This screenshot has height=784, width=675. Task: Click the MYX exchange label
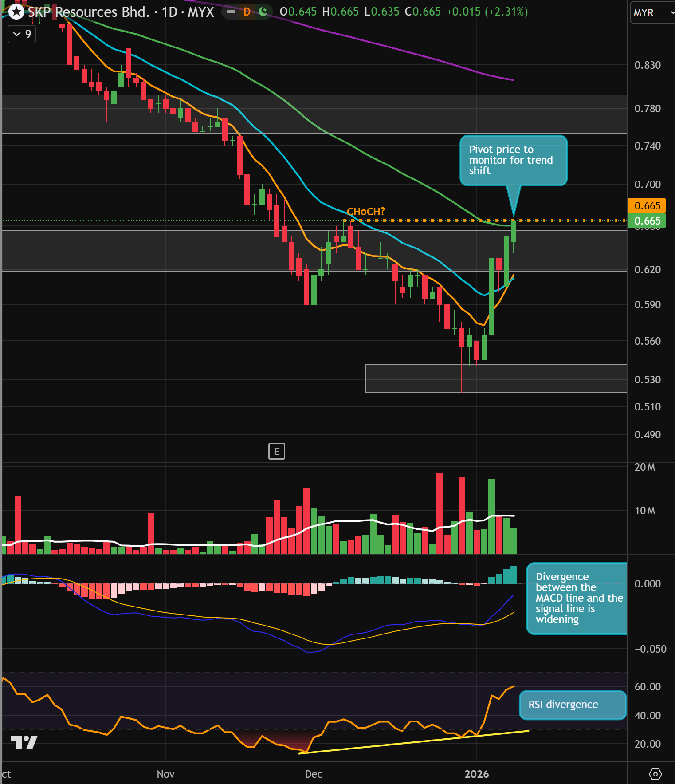201,12
